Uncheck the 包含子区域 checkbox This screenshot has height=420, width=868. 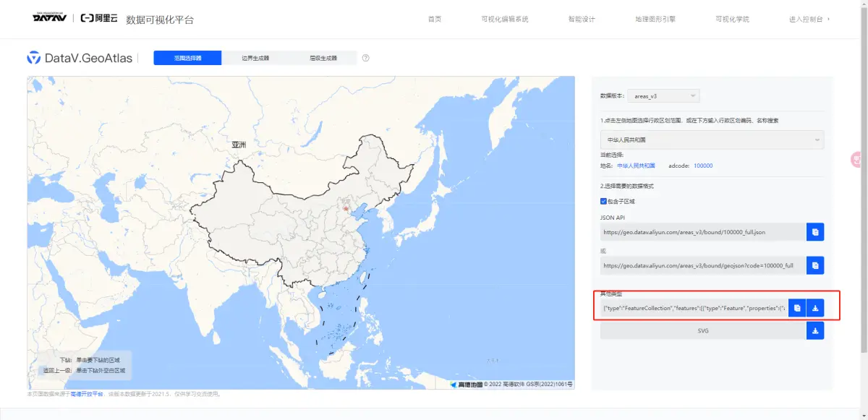point(603,201)
